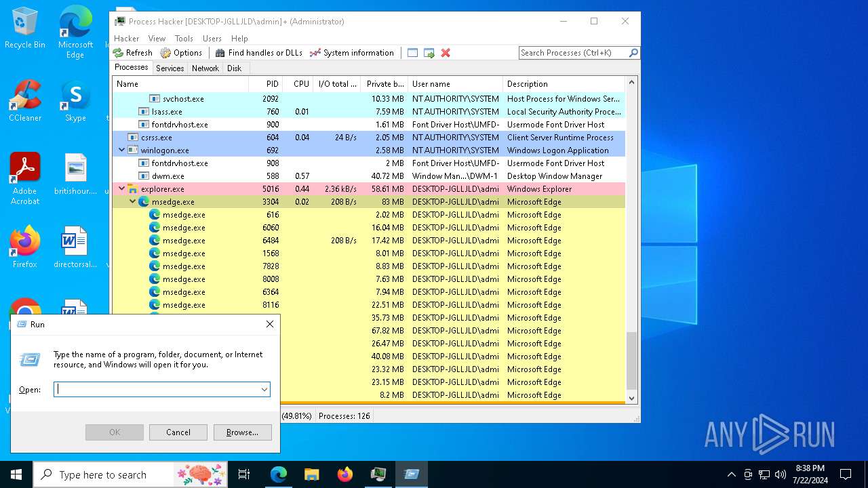This screenshot has height=488, width=868.
Task: Click the Process Hacker taskbar icon
Action: pyautogui.click(x=378, y=474)
